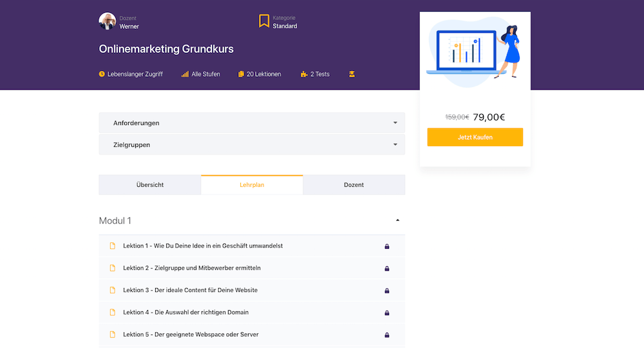Click the lock icon on Lektion 2
Viewport: 644px width, 348px height.
(x=387, y=268)
